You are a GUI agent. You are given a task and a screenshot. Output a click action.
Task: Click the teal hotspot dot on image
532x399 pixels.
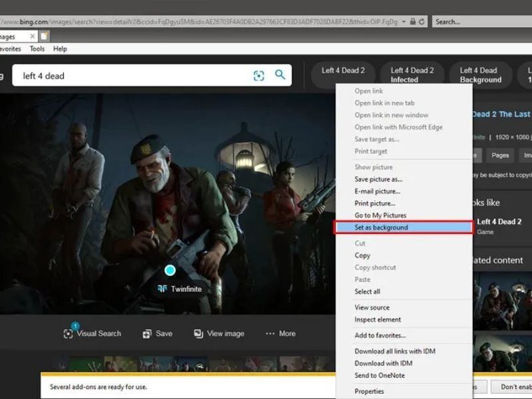pos(170,271)
